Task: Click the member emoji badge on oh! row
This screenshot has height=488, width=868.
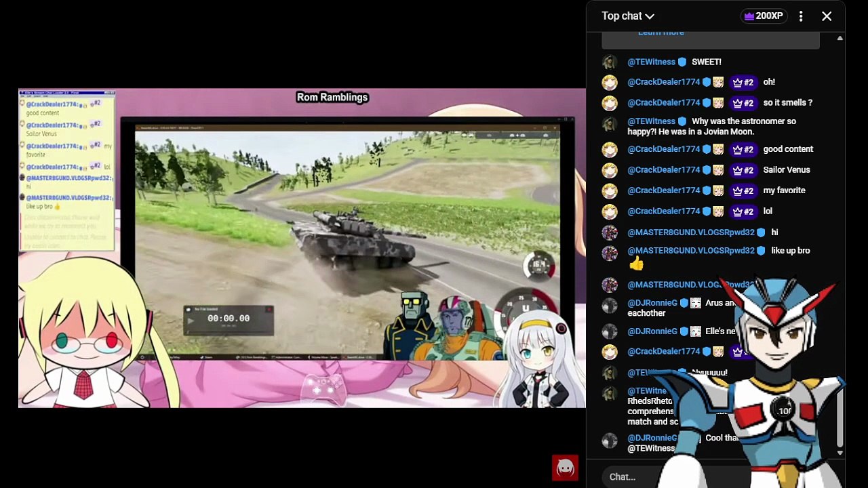Action: coord(718,82)
